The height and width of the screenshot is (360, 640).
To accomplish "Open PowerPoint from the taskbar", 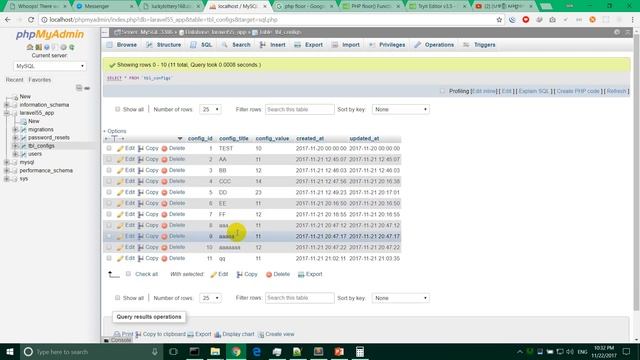I will (339, 351).
